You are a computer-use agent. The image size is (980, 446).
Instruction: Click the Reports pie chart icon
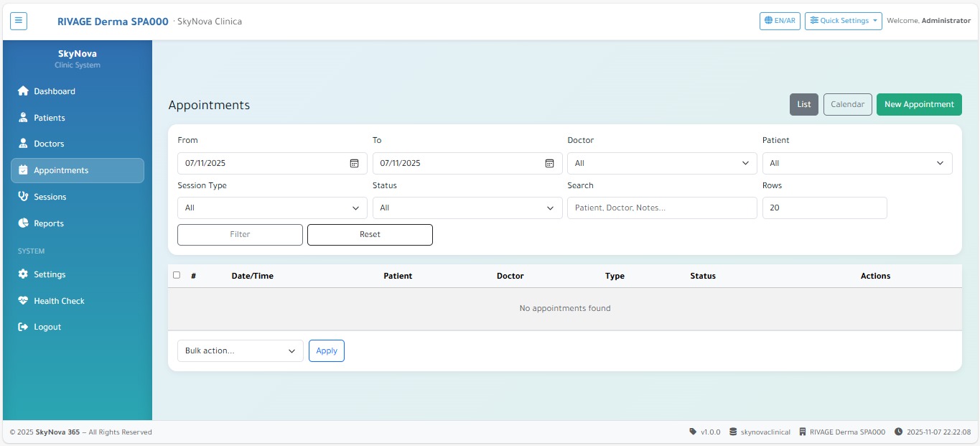(x=23, y=223)
